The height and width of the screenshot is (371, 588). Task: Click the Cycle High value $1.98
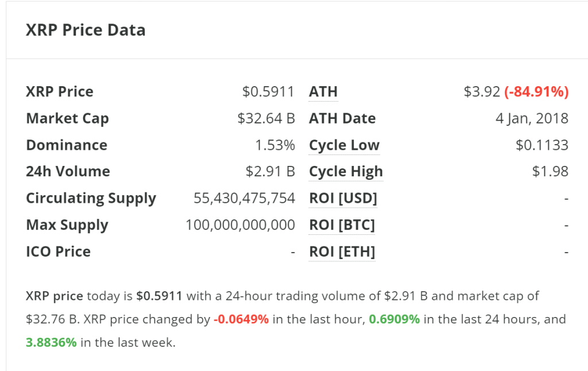[x=551, y=172]
